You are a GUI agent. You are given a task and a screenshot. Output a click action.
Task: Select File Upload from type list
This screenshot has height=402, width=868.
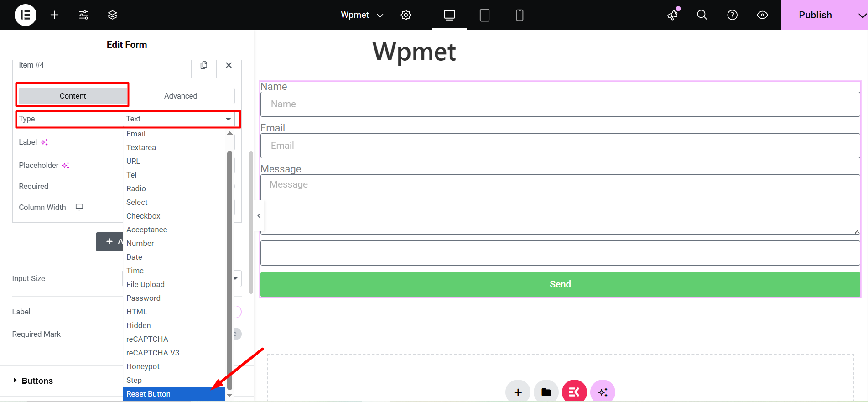174,284
